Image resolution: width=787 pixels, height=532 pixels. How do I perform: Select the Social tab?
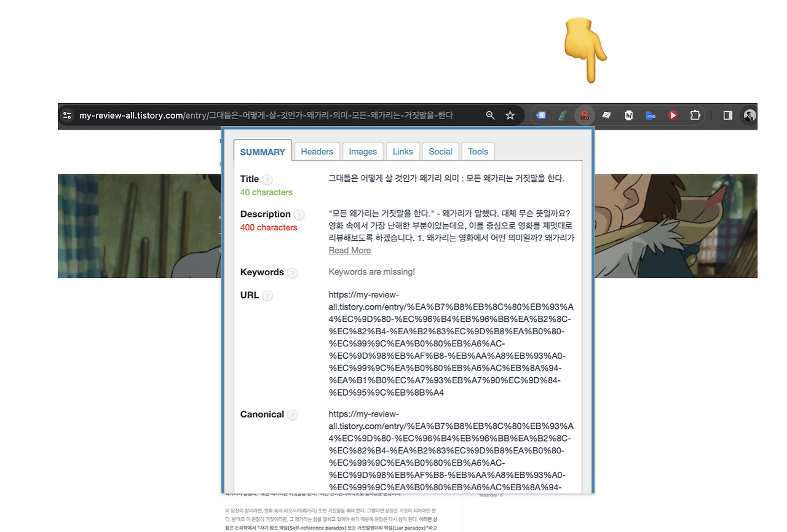tap(440, 151)
